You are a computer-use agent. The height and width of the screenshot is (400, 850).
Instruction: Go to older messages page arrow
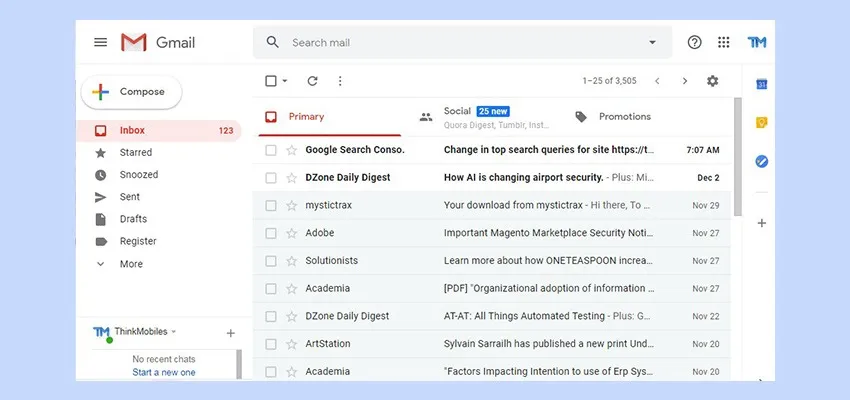click(x=685, y=81)
